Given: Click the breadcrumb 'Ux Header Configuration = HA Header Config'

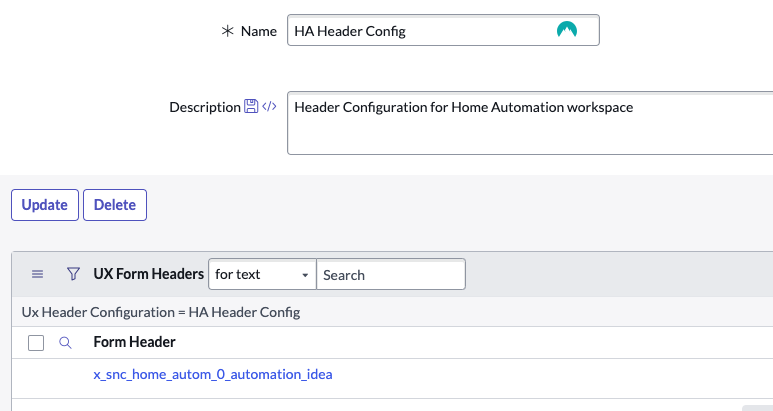Looking at the screenshot, I should 161,312.
